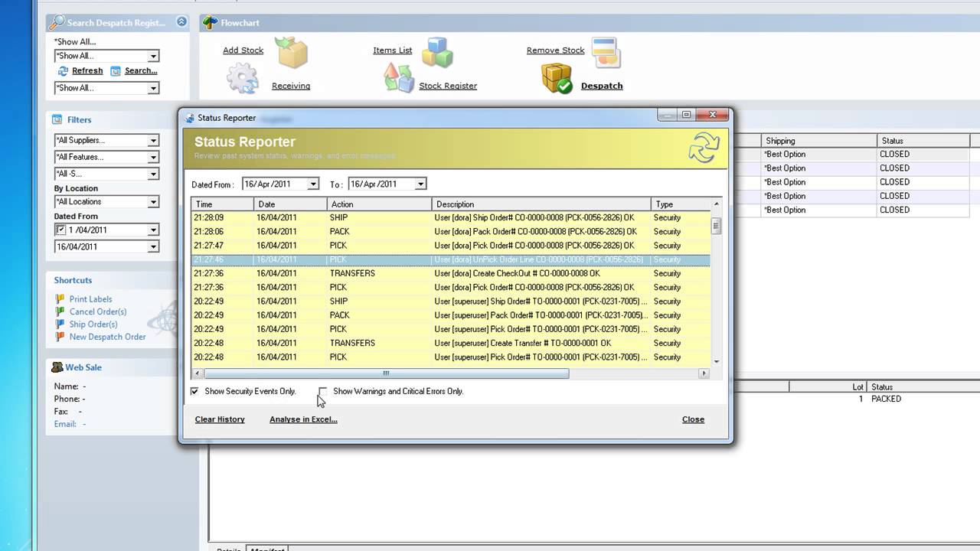Click the Web Sale people icon
980x551 pixels.
click(x=57, y=367)
